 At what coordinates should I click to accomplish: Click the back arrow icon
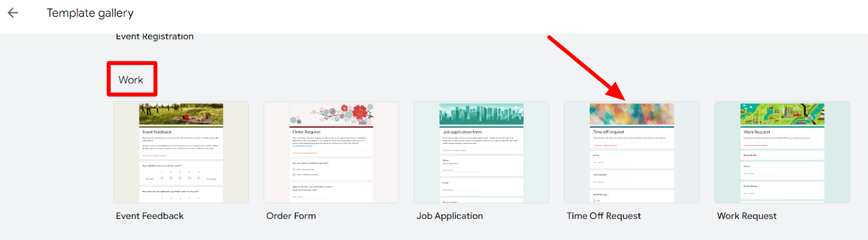click(x=13, y=13)
